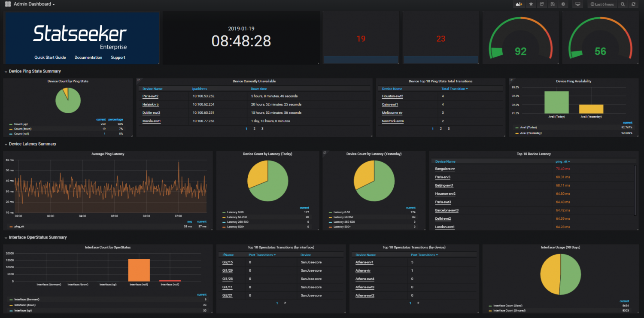Click the Top 10 Device Latency scrollbar
The height and width of the screenshot is (318, 644).
click(635, 190)
